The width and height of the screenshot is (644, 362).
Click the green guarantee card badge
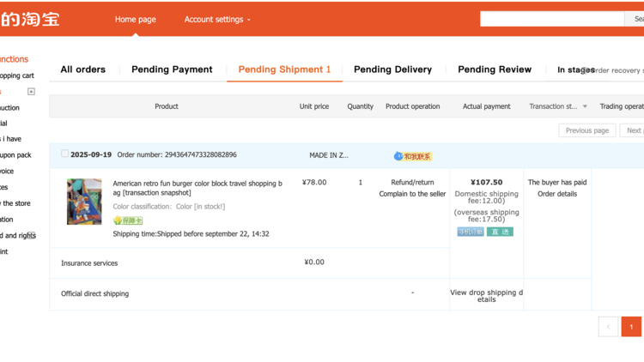(128, 220)
